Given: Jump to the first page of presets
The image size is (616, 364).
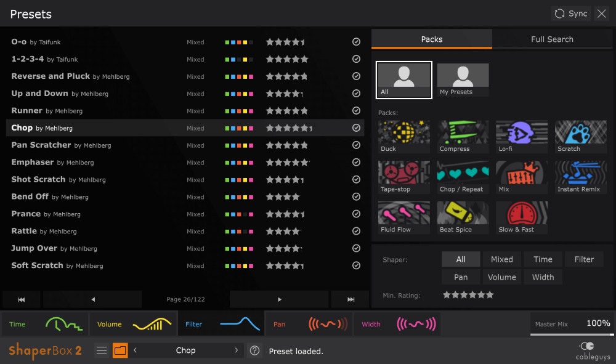Looking at the screenshot, I should (21, 299).
